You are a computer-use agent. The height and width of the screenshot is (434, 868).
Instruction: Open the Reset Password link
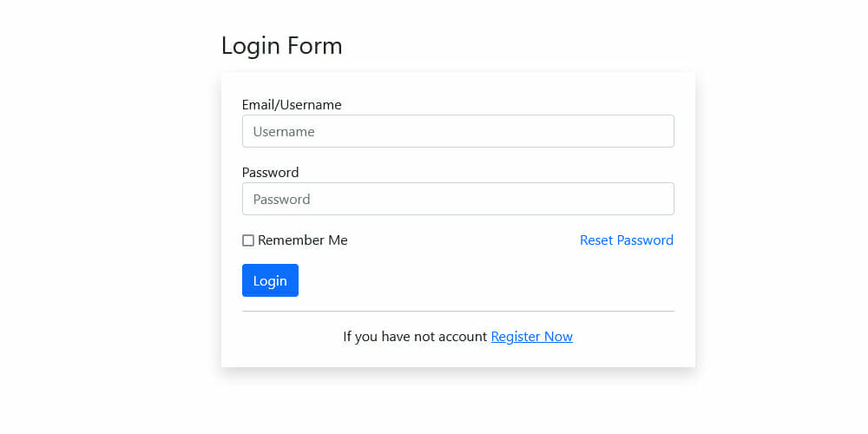click(626, 240)
